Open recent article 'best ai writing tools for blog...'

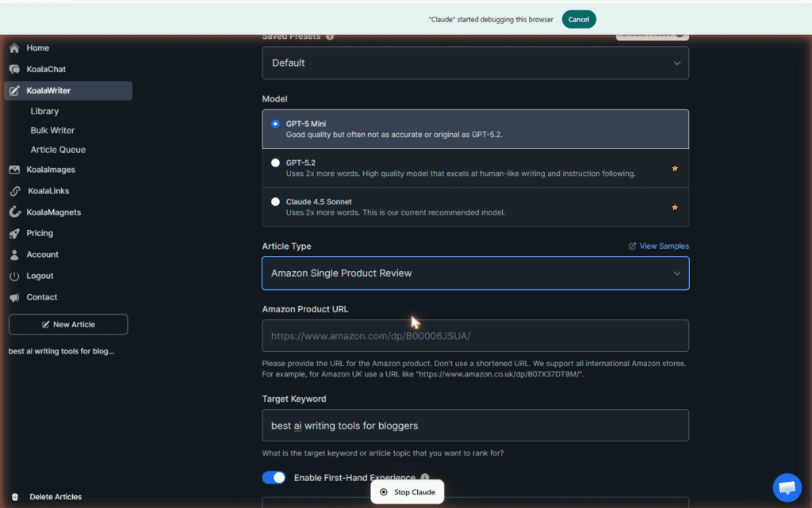(61, 351)
